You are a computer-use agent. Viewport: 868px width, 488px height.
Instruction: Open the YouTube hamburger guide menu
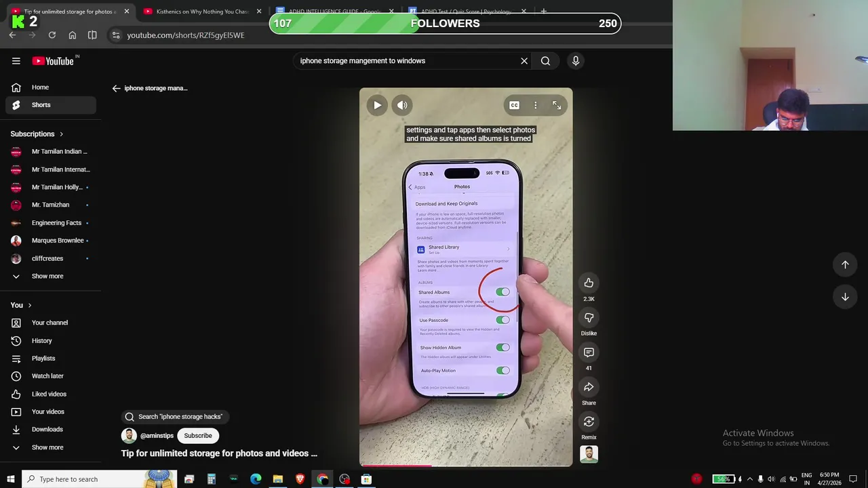(x=16, y=61)
